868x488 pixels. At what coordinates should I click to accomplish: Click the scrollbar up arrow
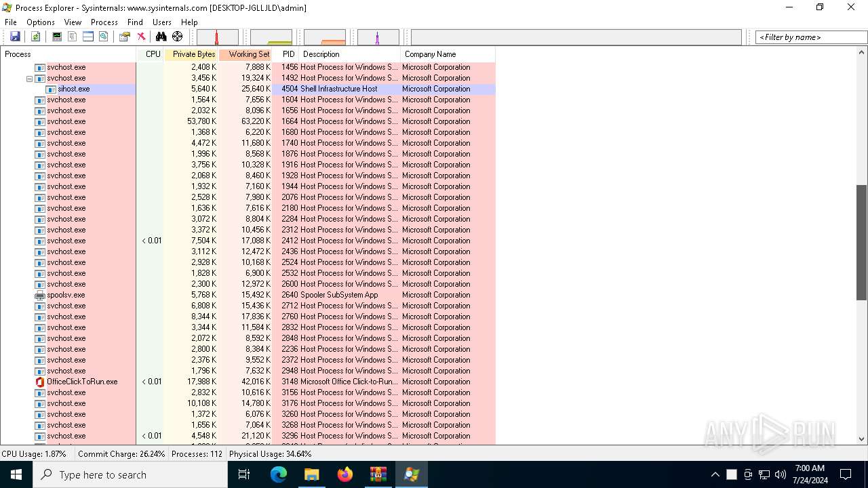(x=862, y=53)
